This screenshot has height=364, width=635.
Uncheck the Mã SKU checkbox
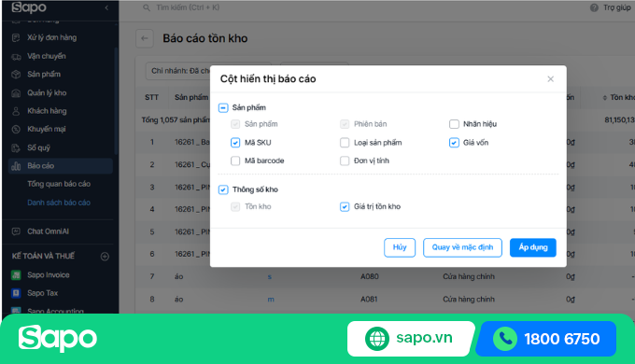(235, 143)
